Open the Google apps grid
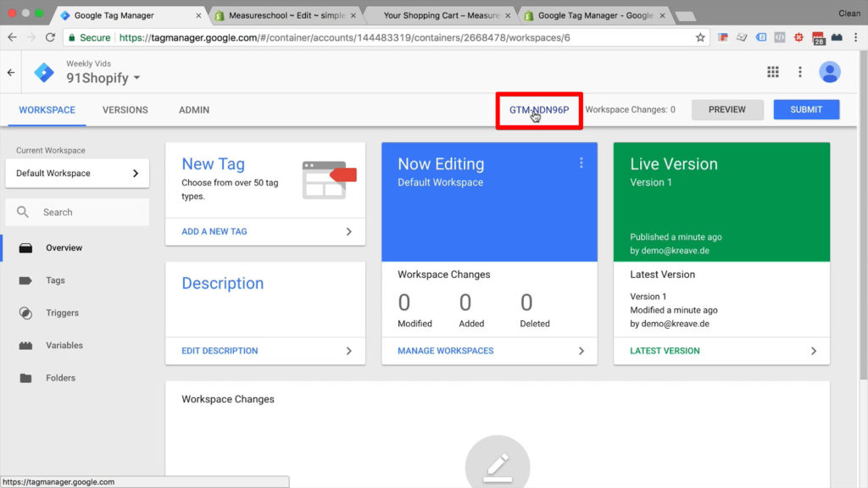868x488 pixels. (x=773, y=72)
